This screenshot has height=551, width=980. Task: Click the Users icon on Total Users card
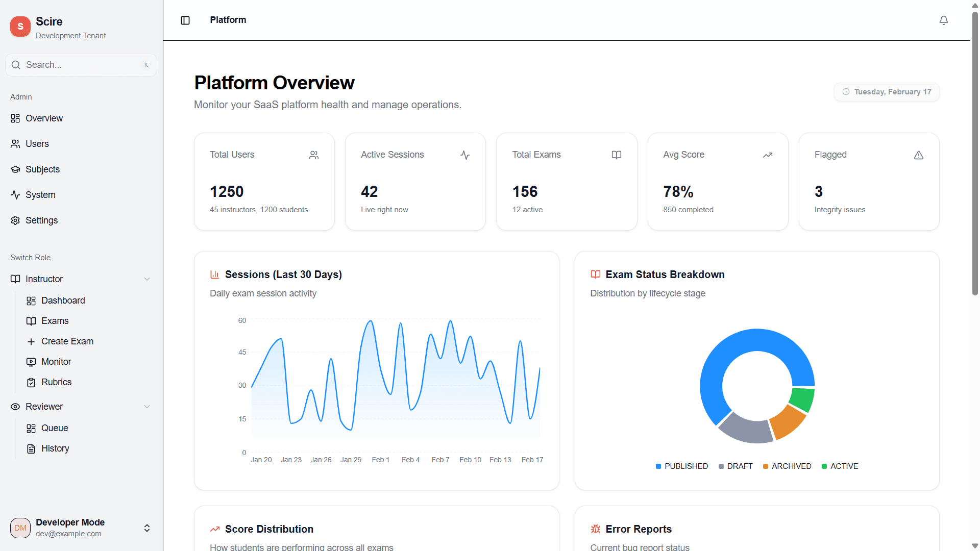[313, 155]
